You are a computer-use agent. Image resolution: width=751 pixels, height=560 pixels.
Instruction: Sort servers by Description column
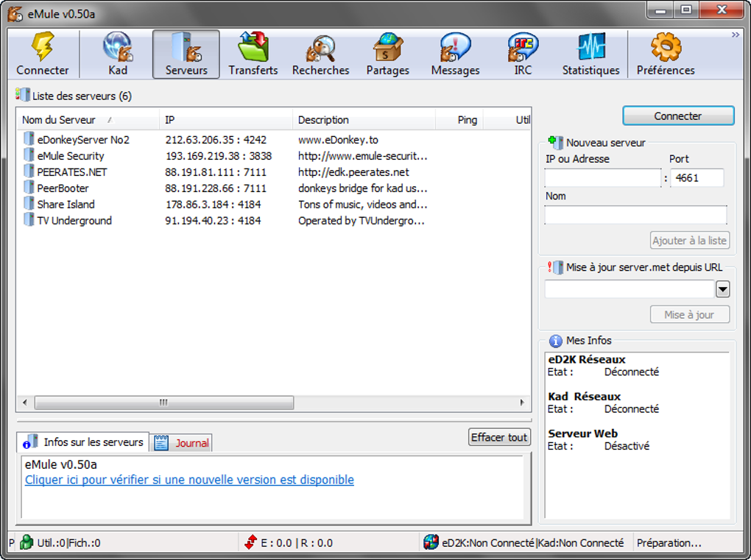[364, 120]
